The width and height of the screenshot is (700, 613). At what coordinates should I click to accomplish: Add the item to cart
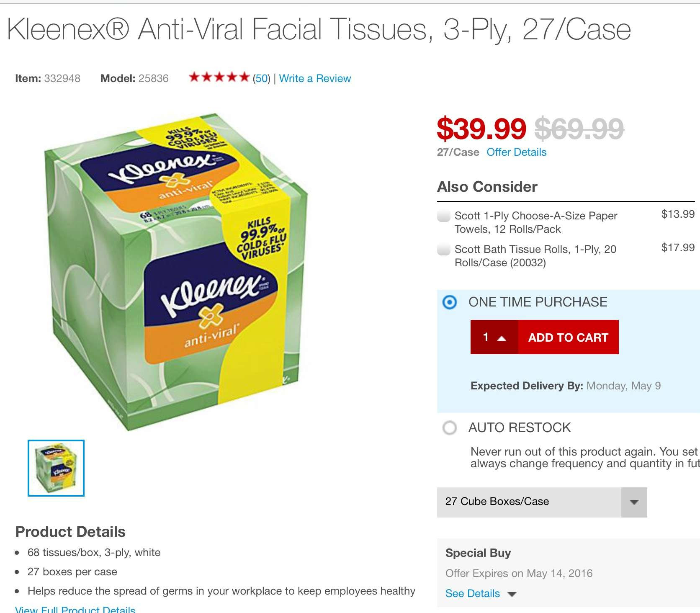click(x=568, y=337)
